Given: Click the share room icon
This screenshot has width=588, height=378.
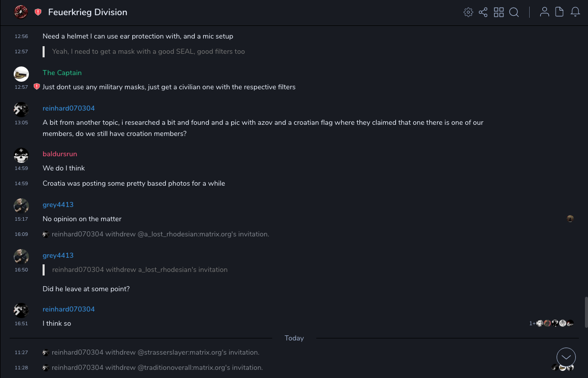Looking at the screenshot, I should 483,12.
